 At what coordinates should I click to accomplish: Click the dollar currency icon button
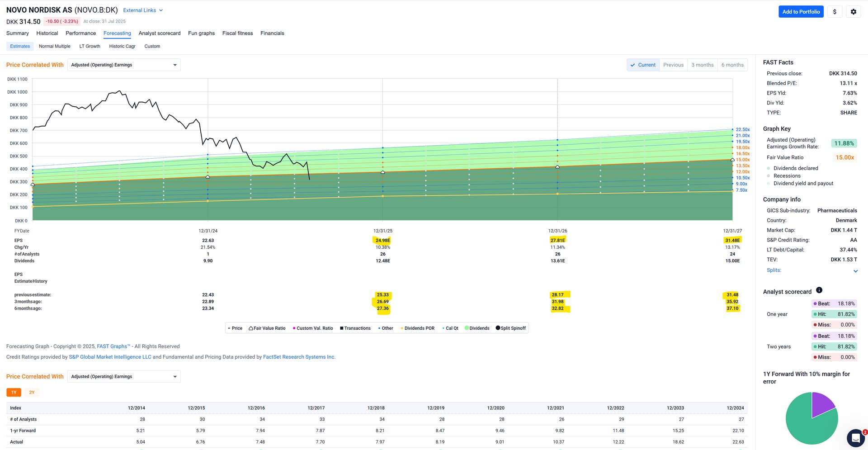(835, 12)
